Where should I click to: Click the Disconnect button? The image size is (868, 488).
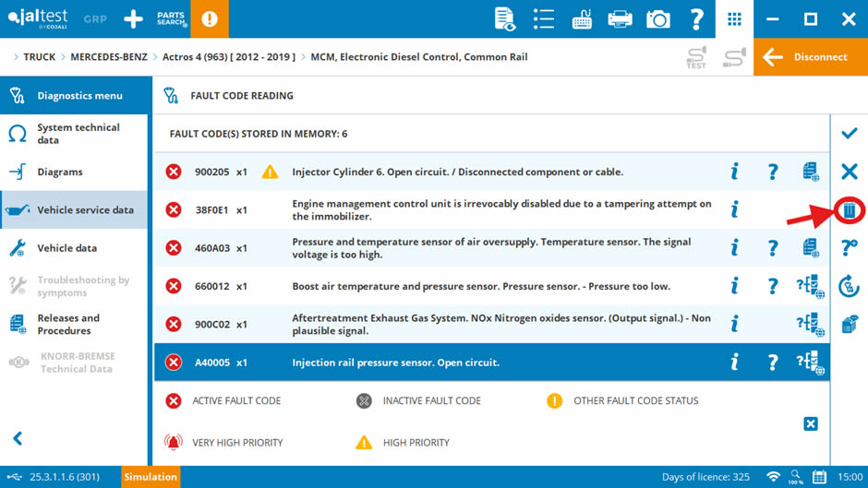tap(811, 56)
